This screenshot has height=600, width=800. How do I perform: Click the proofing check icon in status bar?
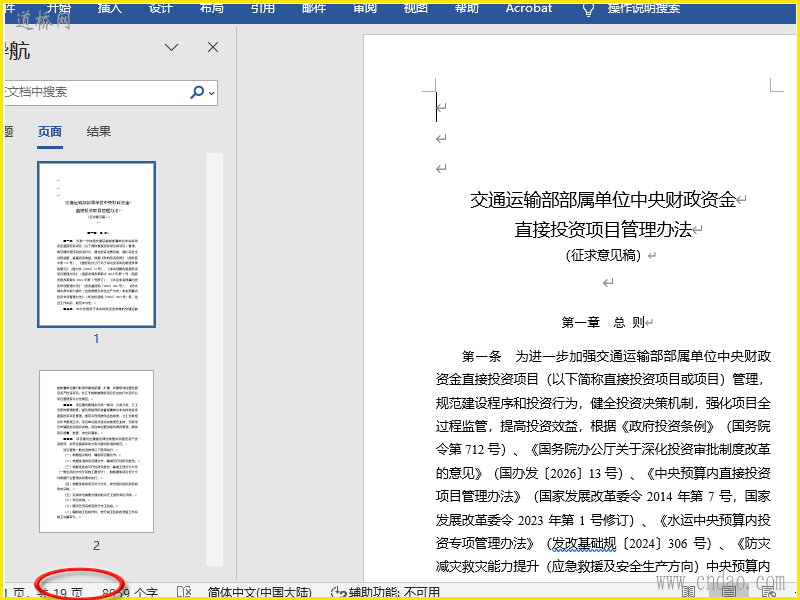click(x=184, y=593)
